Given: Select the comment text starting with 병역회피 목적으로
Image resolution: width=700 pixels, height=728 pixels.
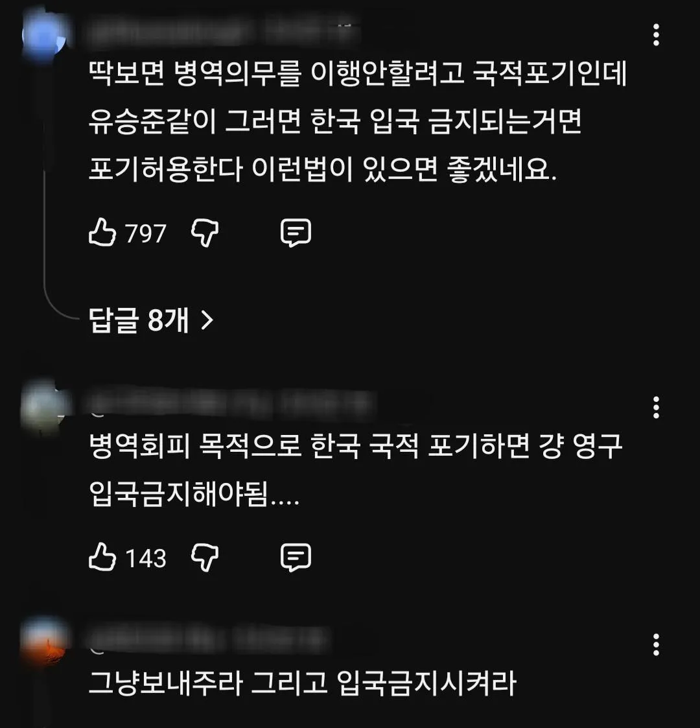Looking at the screenshot, I should point(355,470).
